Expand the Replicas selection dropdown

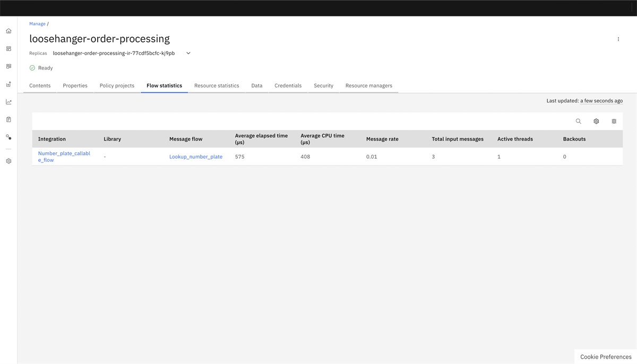coord(188,53)
